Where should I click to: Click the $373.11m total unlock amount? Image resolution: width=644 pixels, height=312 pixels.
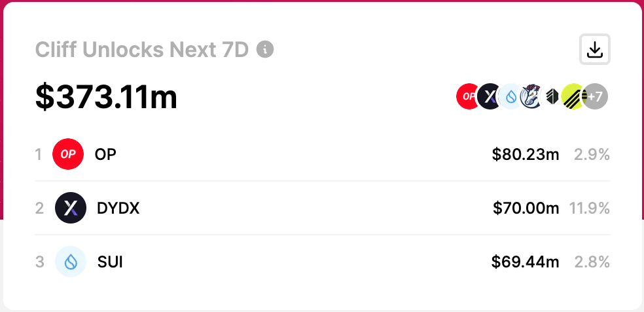pos(107,97)
